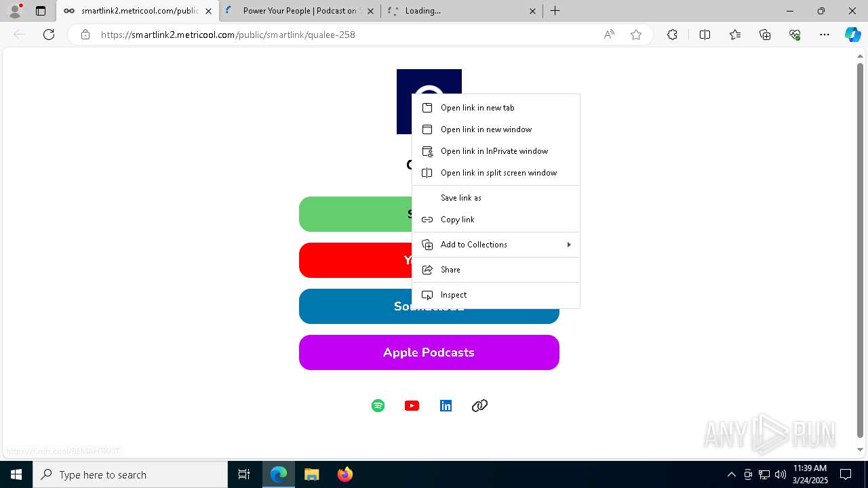868x488 pixels.
Task: Show hidden system tray icons
Action: [x=731, y=474]
